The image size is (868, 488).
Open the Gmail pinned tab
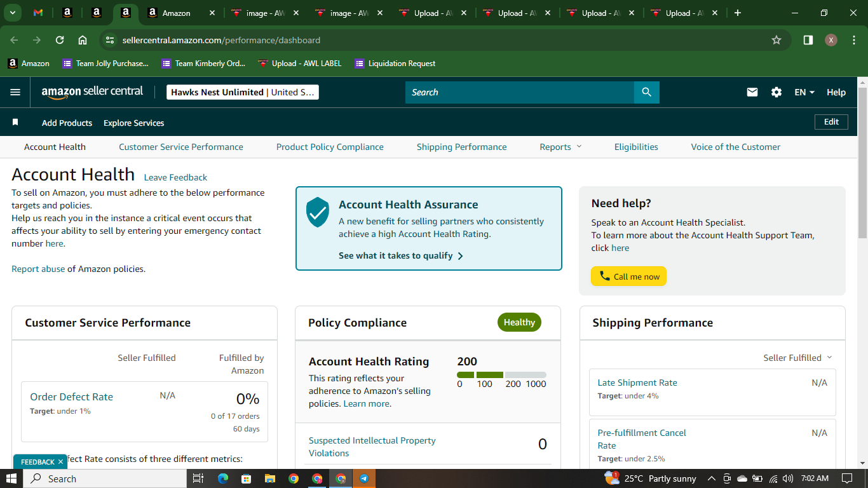coord(38,13)
